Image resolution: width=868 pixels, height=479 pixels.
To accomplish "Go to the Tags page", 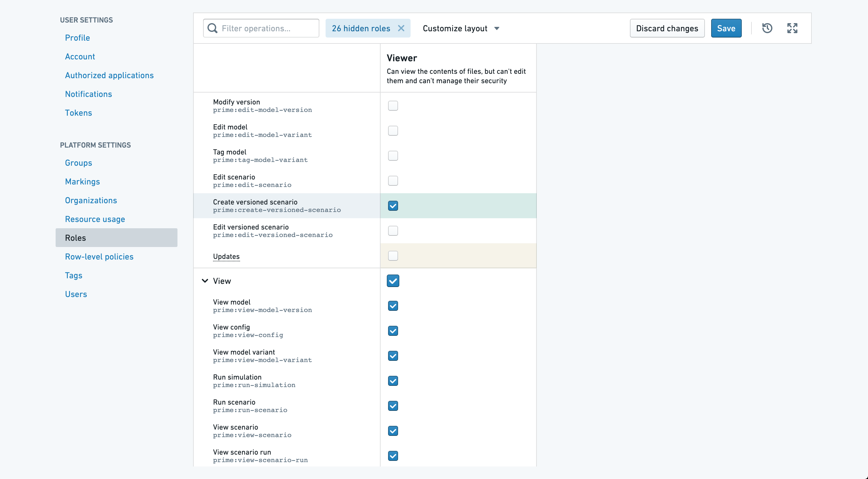I will click(74, 275).
